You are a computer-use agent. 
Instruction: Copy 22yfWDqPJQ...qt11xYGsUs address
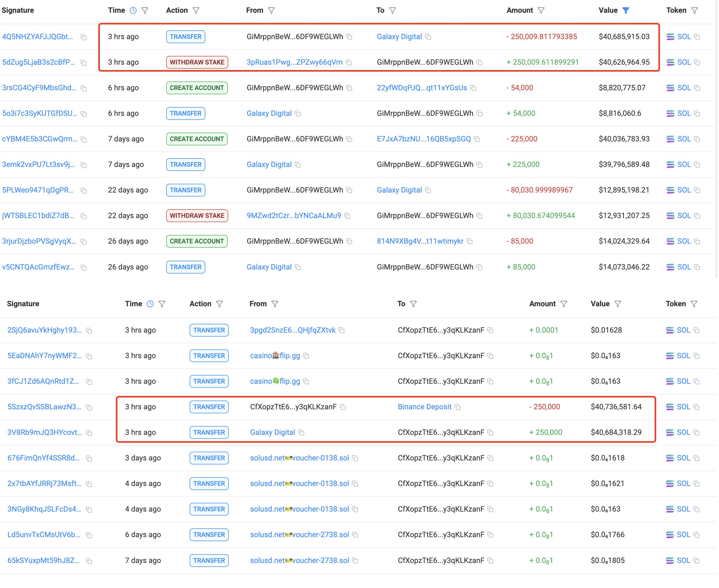[x=473, y=88]
